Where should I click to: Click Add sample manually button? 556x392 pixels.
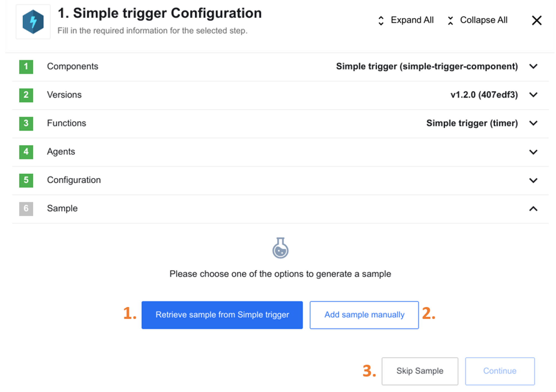[364, 315]
